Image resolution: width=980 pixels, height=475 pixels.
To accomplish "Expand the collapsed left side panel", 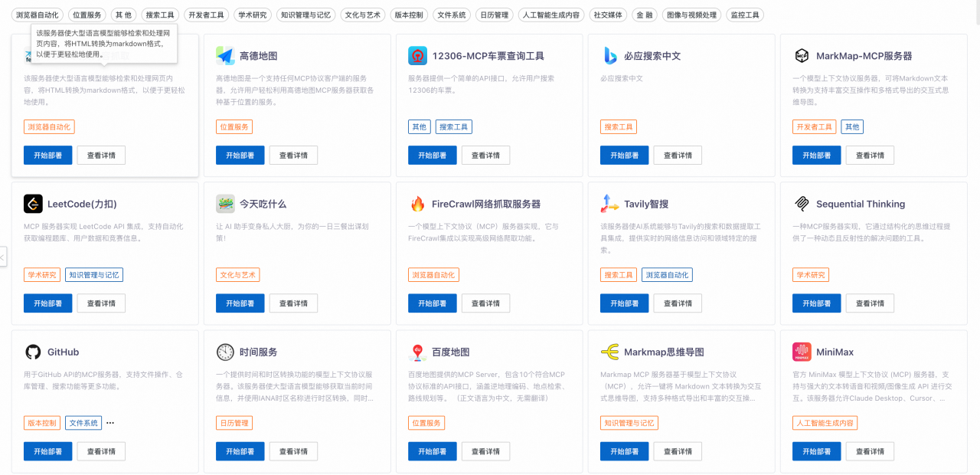I will pyautogui.click(x=3, y=257).
